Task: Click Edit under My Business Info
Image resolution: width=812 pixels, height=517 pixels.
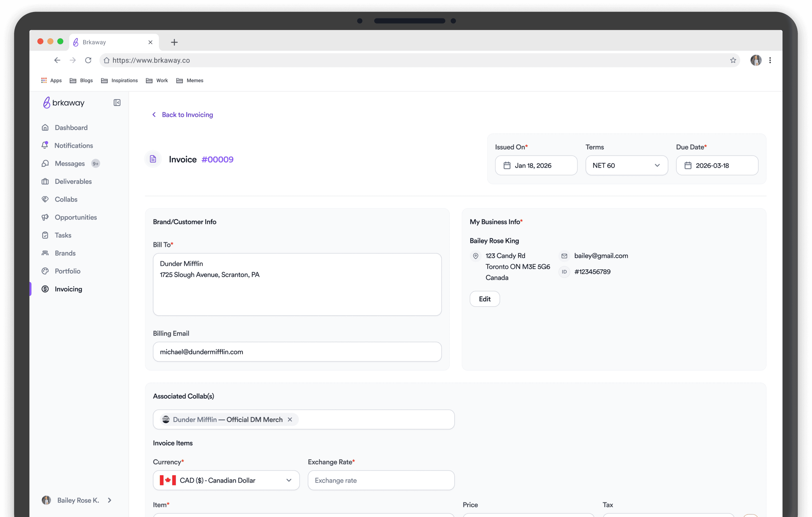Action: [484, 299]
